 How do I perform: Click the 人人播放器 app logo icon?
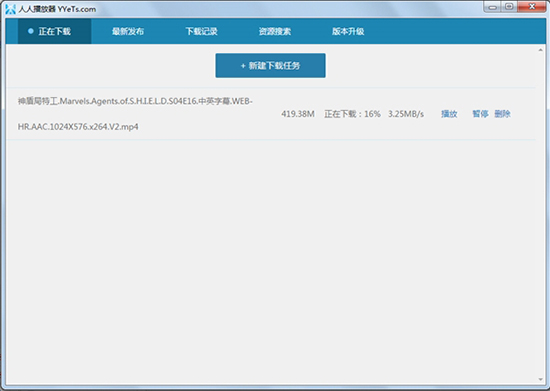click(11, 9)
